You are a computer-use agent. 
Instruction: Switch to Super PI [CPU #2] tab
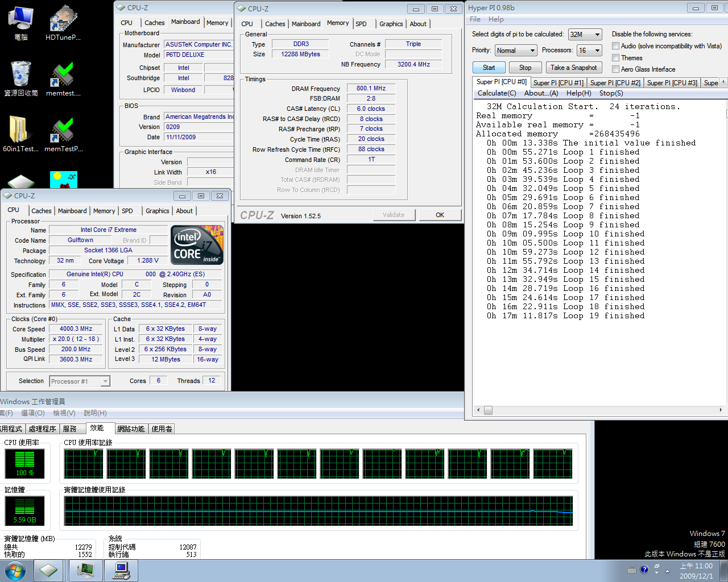615,83
